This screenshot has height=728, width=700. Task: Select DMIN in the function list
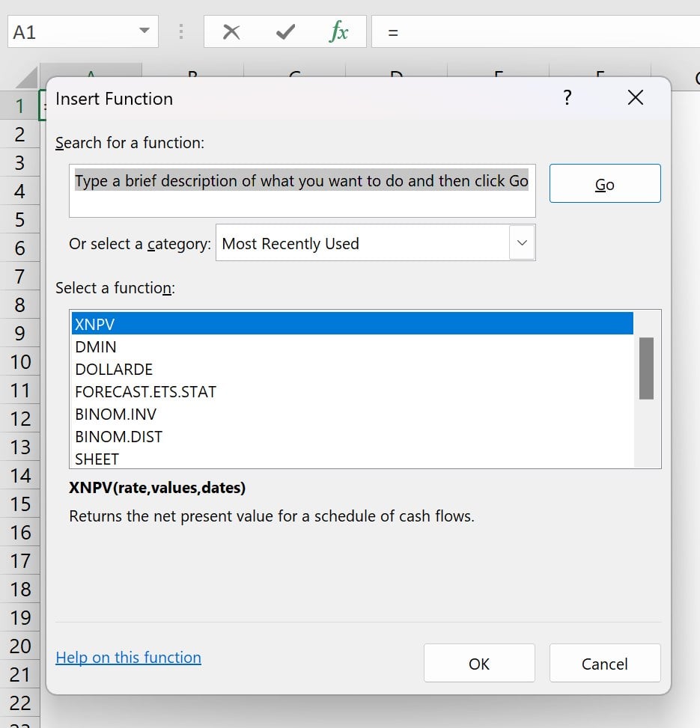pos(352,347)
